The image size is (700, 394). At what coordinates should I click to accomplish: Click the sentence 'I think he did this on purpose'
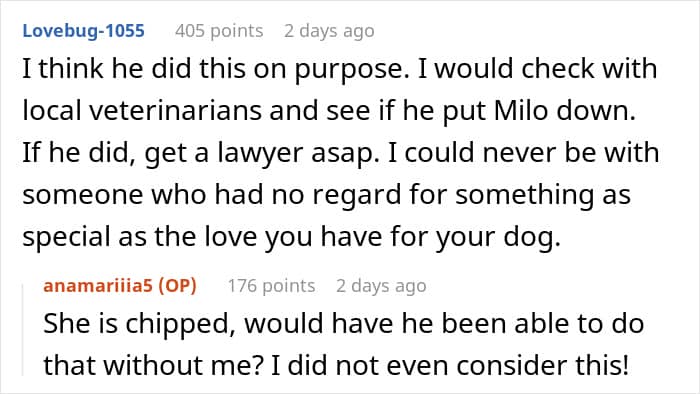(216, 69)
